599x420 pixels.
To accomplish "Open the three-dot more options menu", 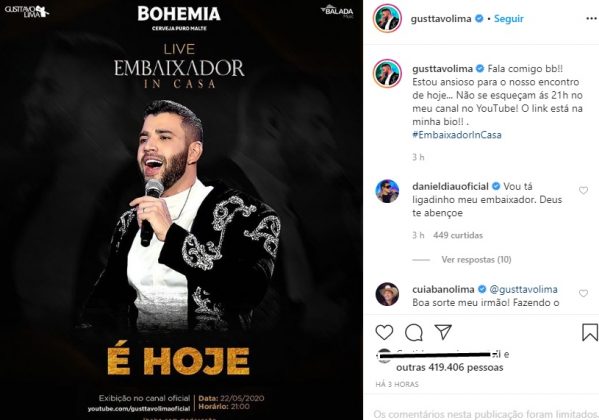I will 591,19.
